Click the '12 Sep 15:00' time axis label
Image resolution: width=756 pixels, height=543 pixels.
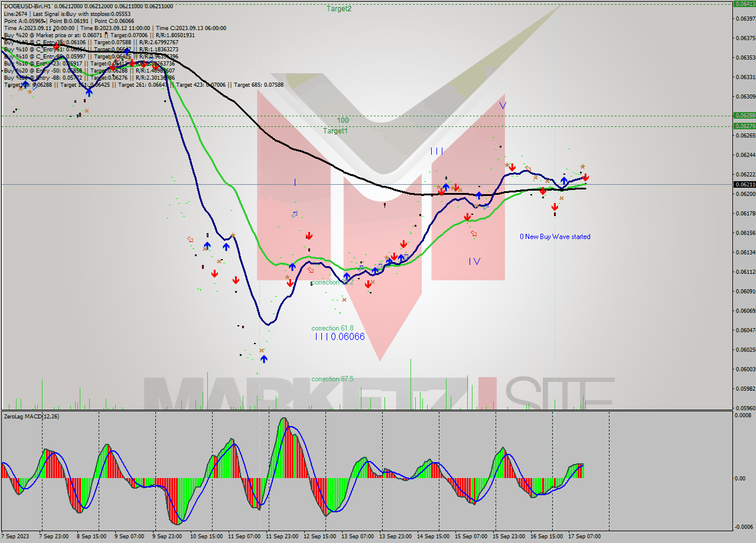320,537
